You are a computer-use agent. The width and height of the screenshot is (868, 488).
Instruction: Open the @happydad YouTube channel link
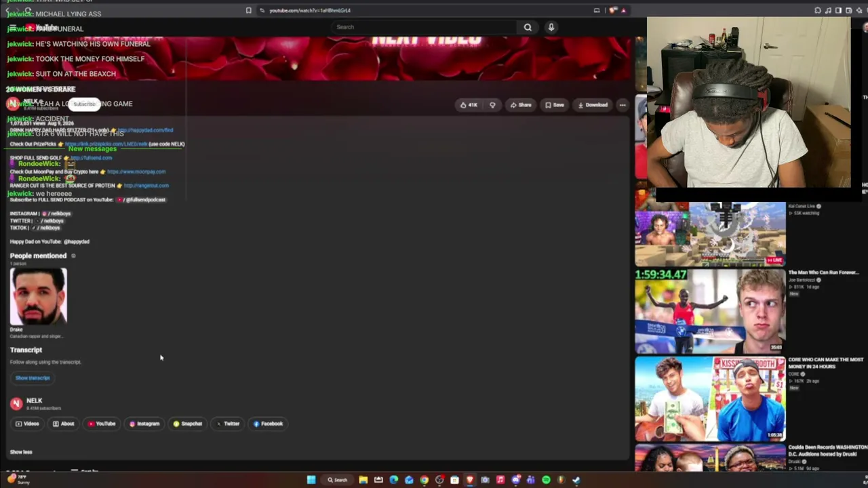point(77,242)
